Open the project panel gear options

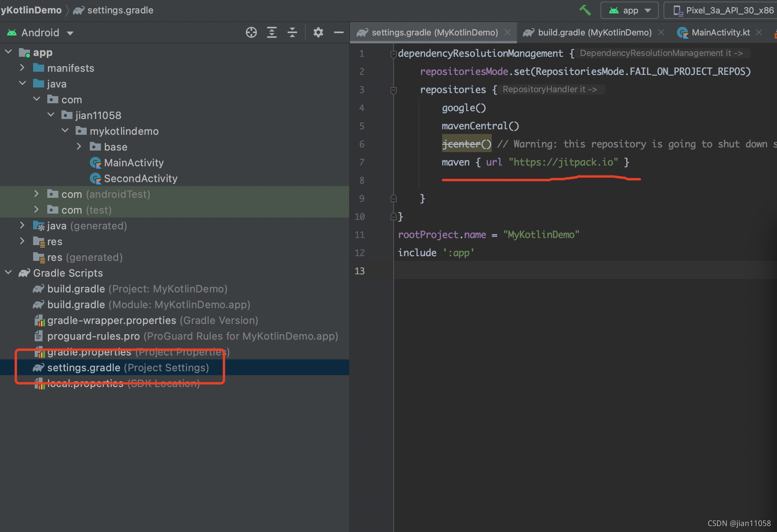pos(318,32)
